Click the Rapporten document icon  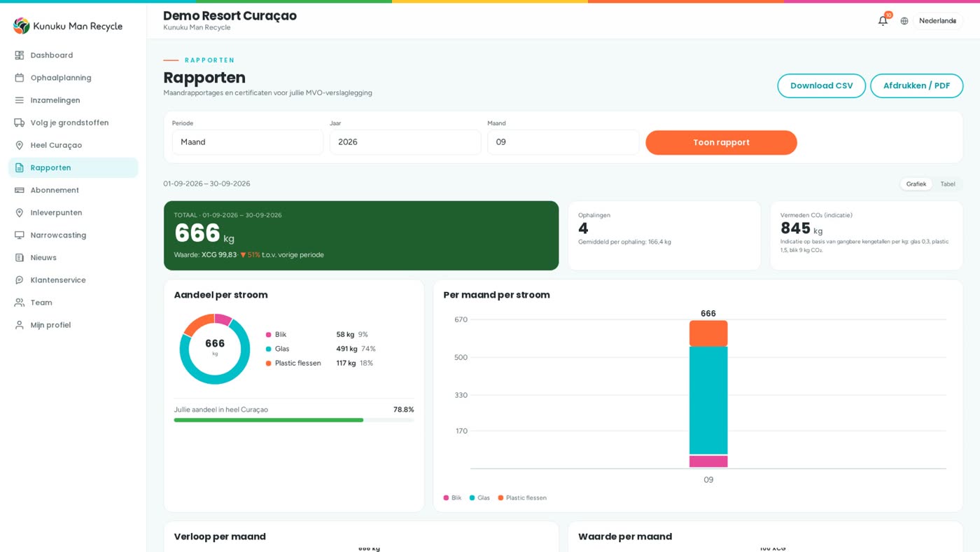[x=20, y=167]
